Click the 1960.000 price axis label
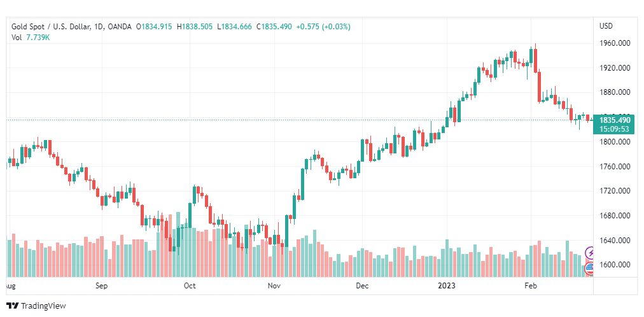The width and height of the screenshot is (644, 317). tap(615, 43)
